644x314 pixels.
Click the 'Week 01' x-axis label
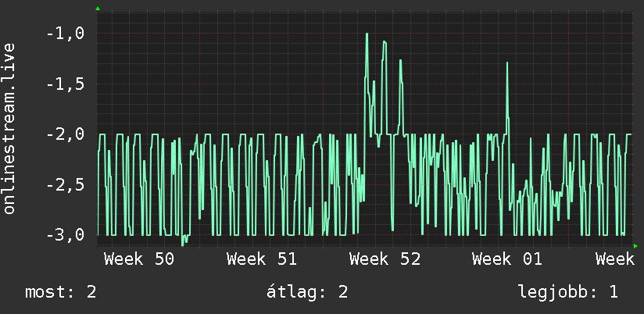[507, 259]
